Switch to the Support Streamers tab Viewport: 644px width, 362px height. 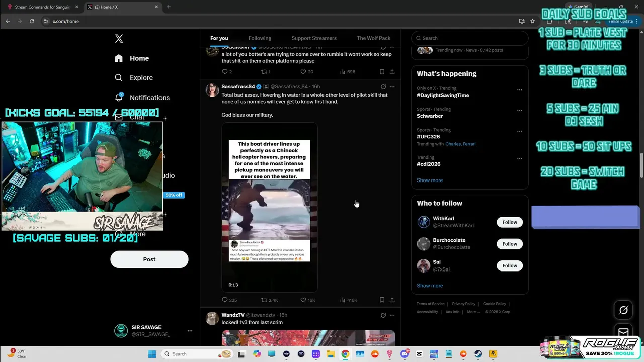[x=314, y=38]
